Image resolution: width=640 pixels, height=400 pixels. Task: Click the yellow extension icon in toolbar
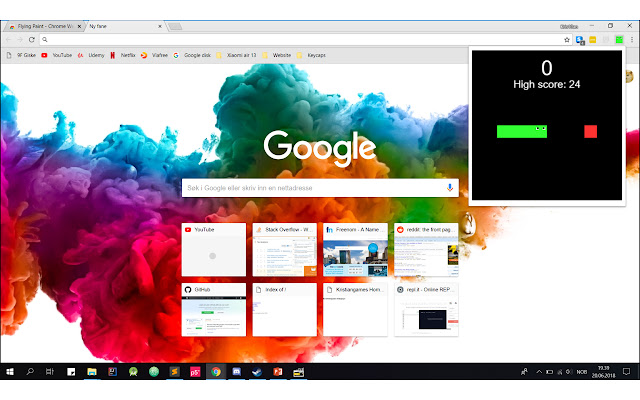click(x=593, y=40)
